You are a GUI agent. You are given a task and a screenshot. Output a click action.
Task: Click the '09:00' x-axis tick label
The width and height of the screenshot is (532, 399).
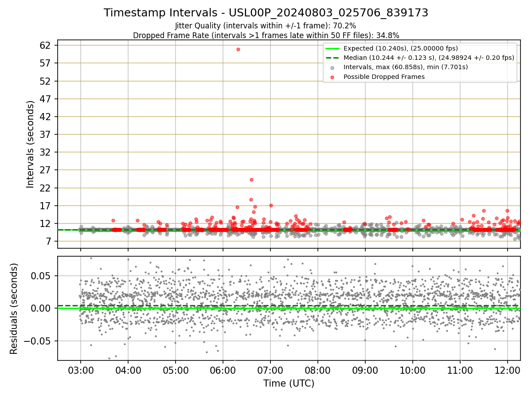(365, 370)
